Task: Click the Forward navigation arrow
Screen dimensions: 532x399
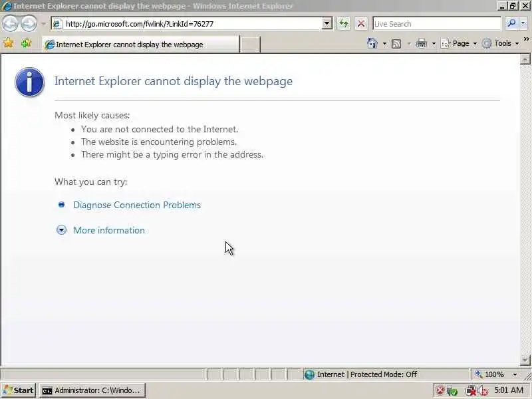Action: point(29,23)
